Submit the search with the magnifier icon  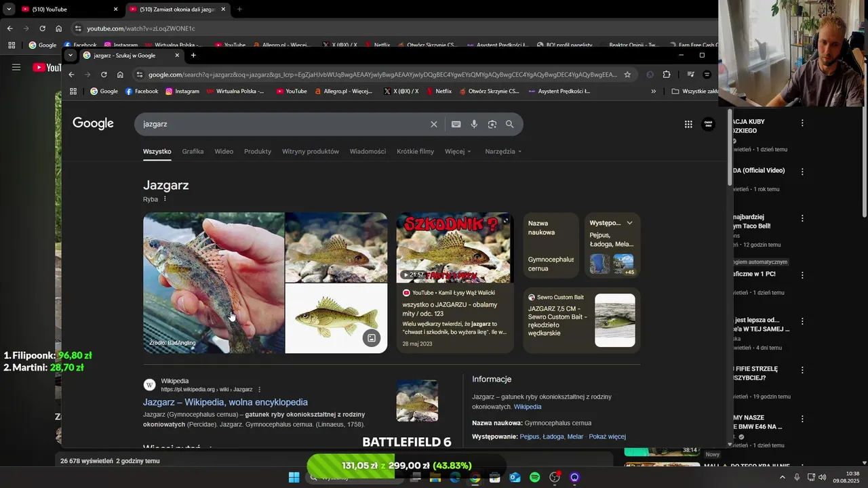click(x=510, y=124)
